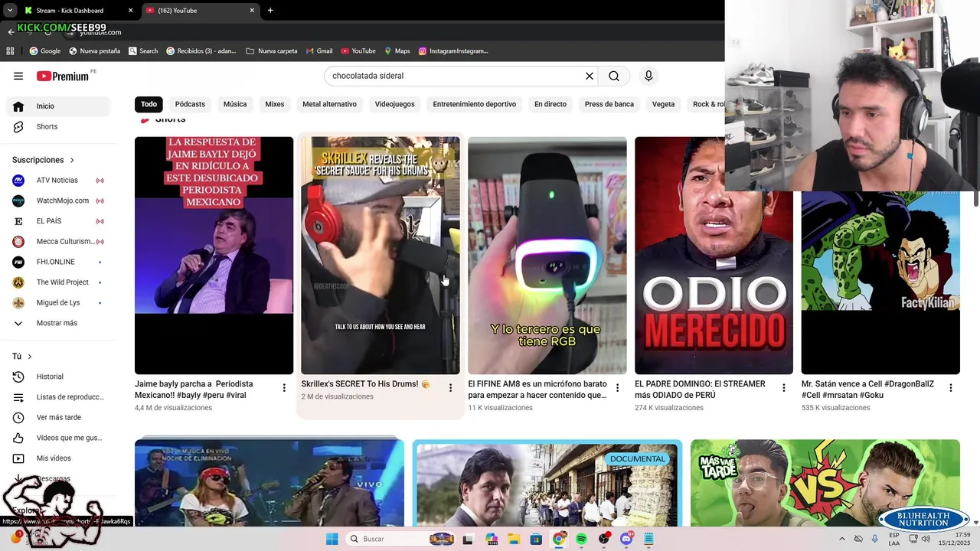980x551 pixels.
Task: Open the Nueva carpeta bookmarks folder
Action: point(272,51)
